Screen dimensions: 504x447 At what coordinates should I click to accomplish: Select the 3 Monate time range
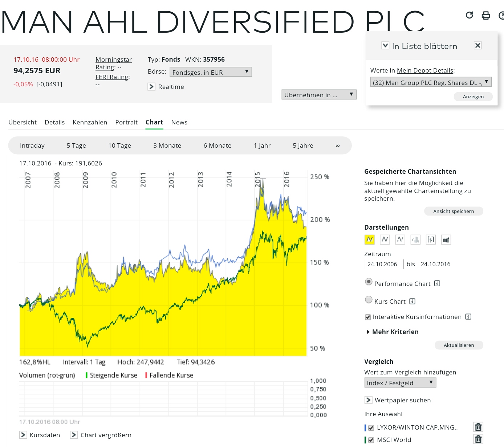[167, 145]
